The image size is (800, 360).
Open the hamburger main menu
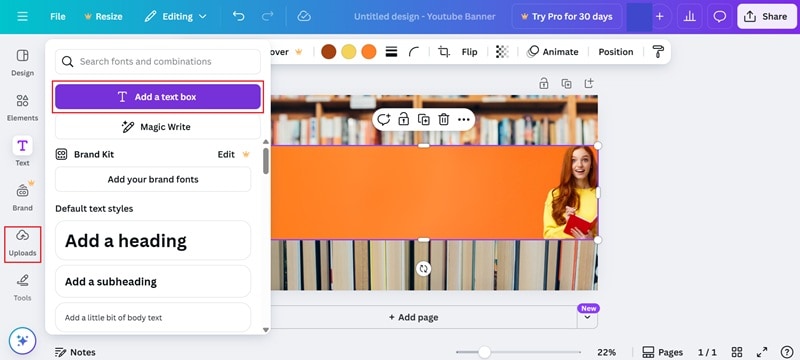[x=22, y=16]
